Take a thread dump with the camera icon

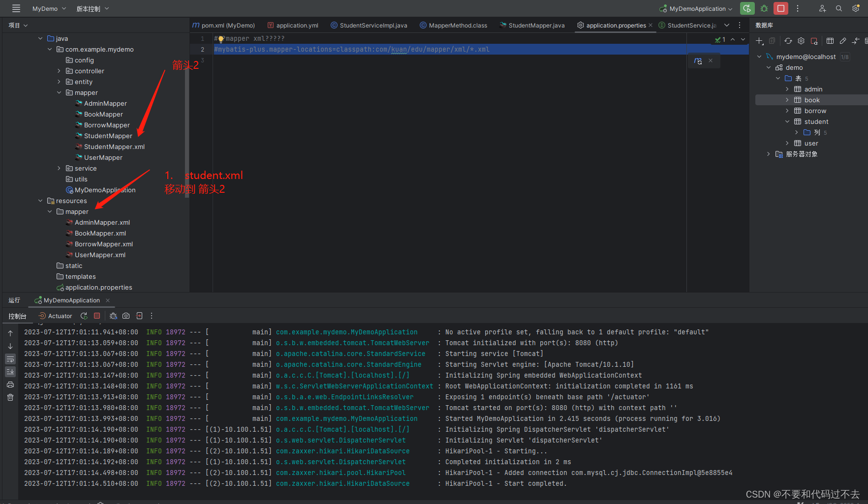coord(125,316)
